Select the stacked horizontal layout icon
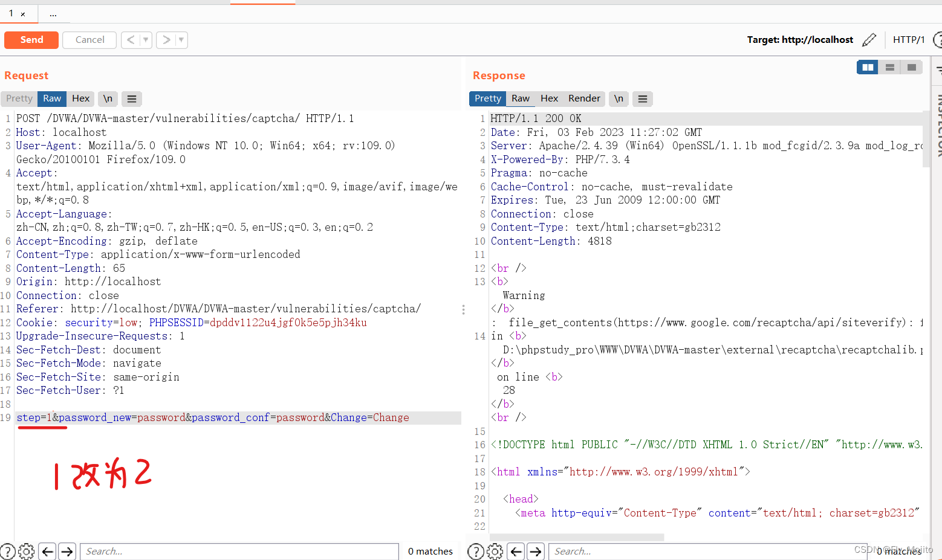The image size is (942, 560). 889,67
